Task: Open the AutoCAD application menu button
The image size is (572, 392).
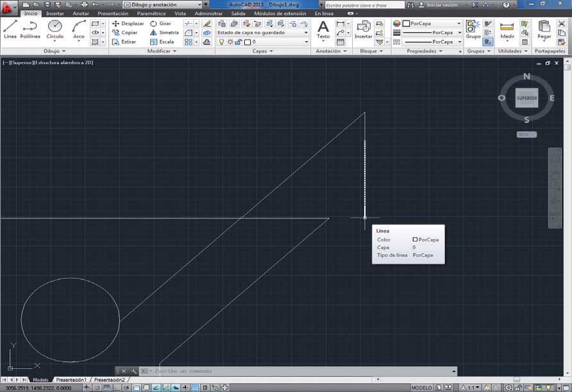Action: (8, 6)
